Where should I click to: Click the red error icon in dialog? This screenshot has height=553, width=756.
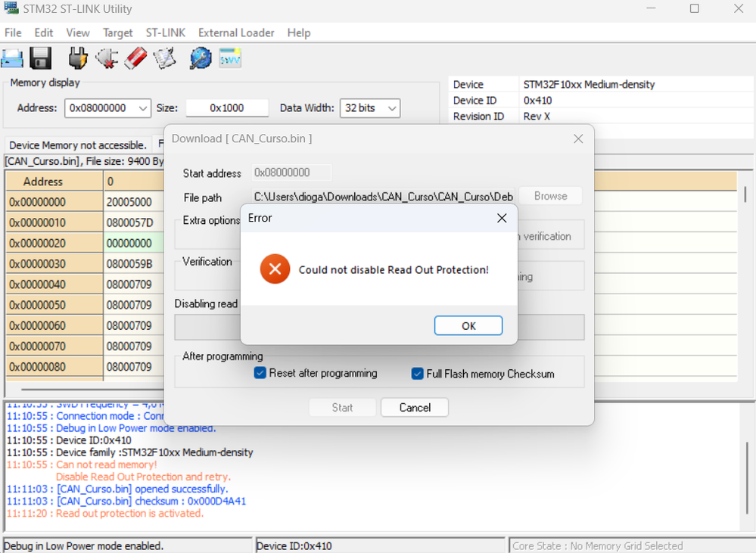275,269
